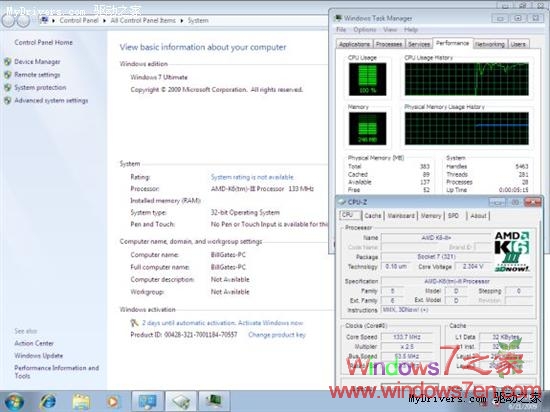Click the Explorer forward navigation button

pos(23,20)
